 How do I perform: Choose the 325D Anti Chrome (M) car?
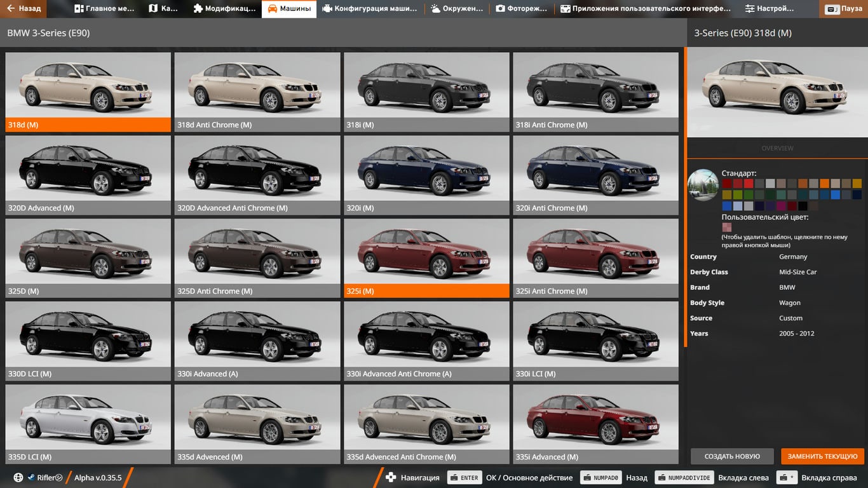257,258
